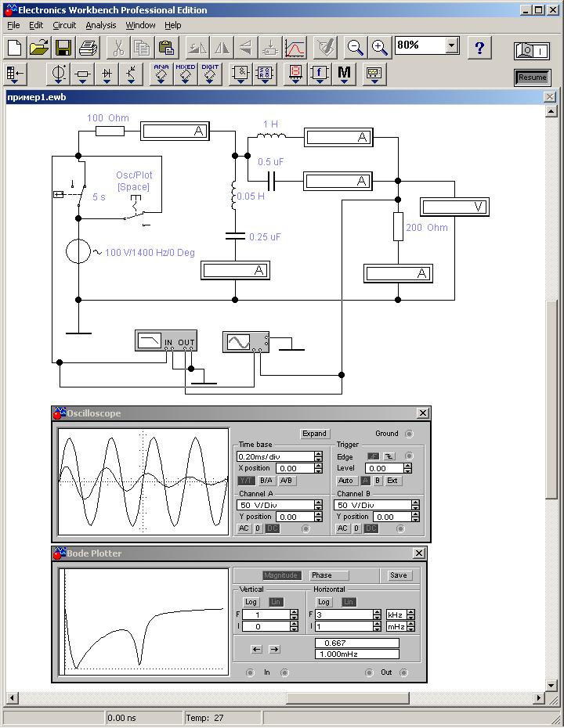The width and height of the screenshot is (564, 728).
Task: Open Digital ICs parts bin
Action: pos(209,74)
